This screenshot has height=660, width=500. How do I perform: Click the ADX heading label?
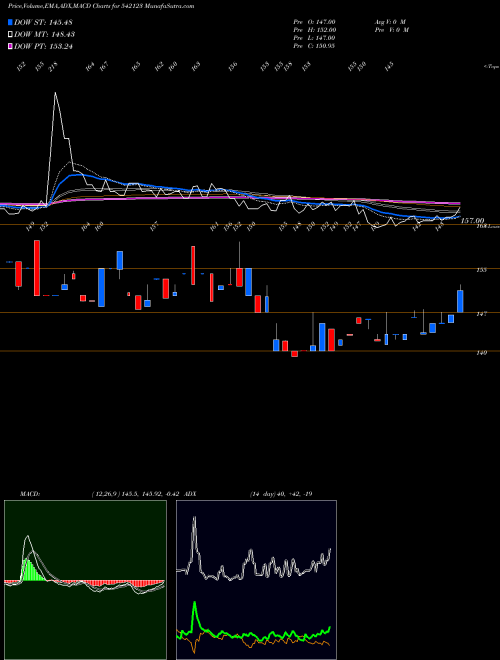[x=190, y=493]
